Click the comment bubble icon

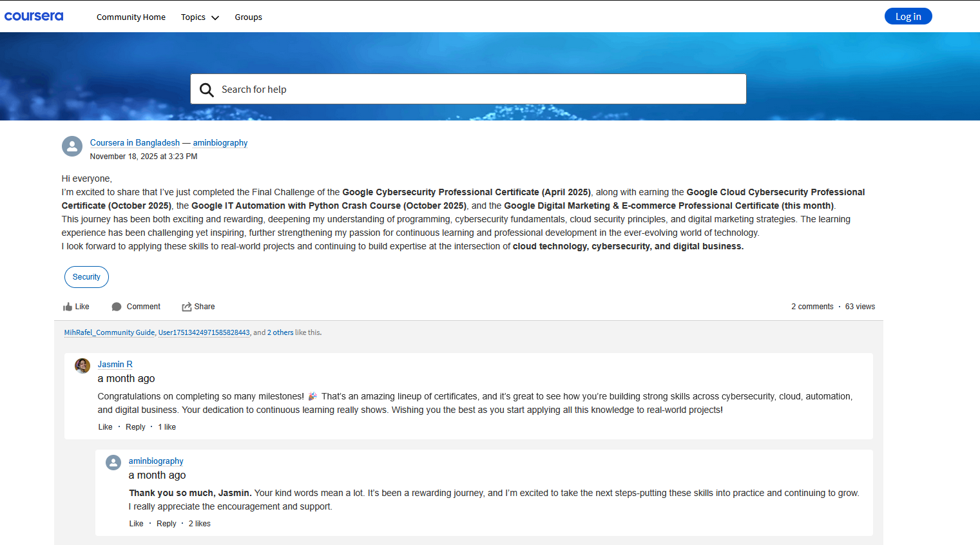[117, 307]
